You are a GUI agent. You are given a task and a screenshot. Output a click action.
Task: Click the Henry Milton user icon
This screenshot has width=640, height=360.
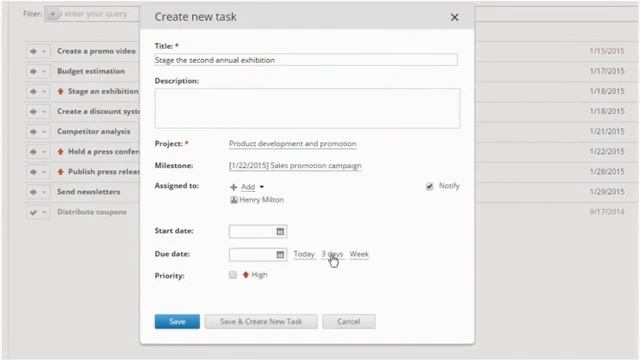click(234, 200)
